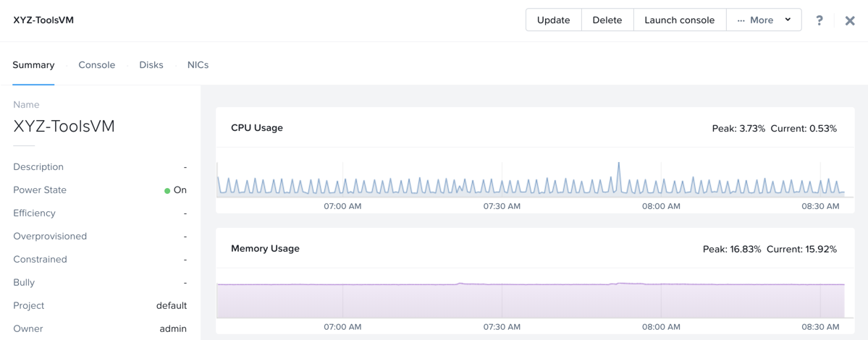
Task: Click the ellipsis icon in More button
Action: click(741, 20)
